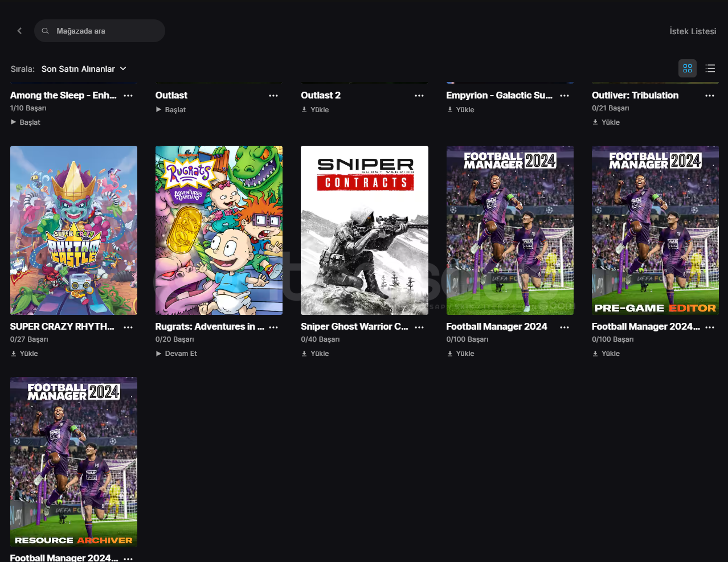Image resolution: width=728 pixels, height=562 pixels.
Task: Click the Outlast 2 title text
Action: click(x=321, y=95)
